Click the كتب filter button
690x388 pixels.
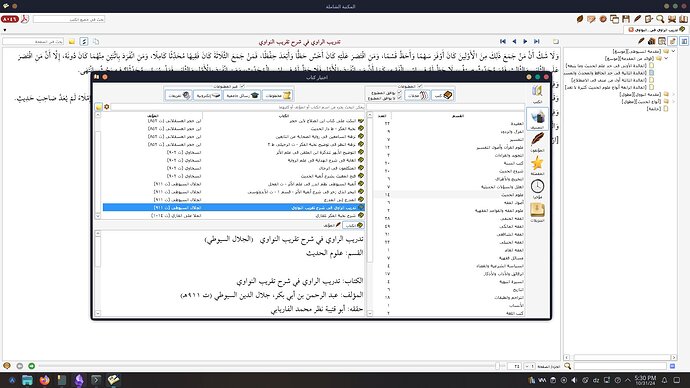point(442,95)
